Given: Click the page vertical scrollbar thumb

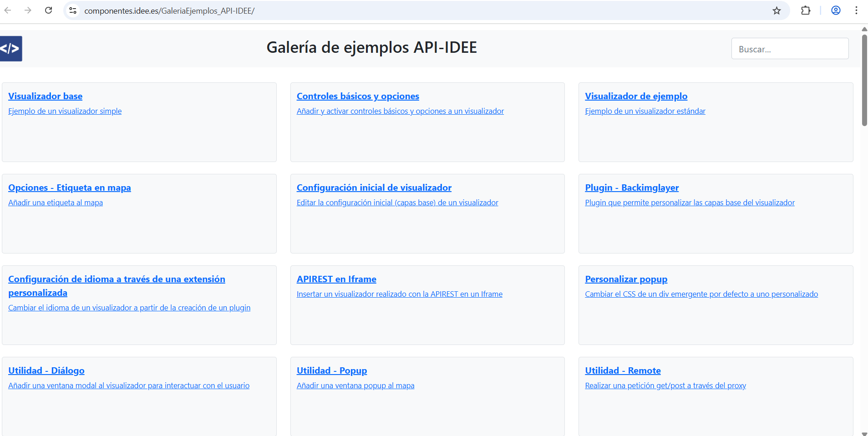Looking at the screenshot, I should tap(864, 80).
